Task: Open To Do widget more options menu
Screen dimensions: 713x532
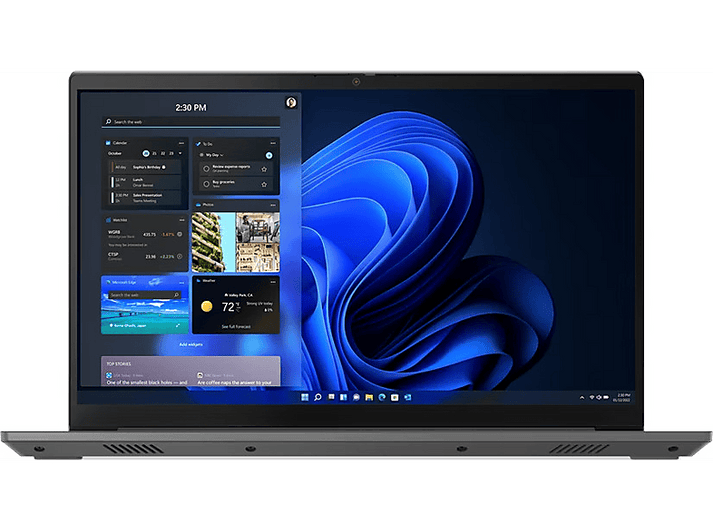Action: [273, 143]
